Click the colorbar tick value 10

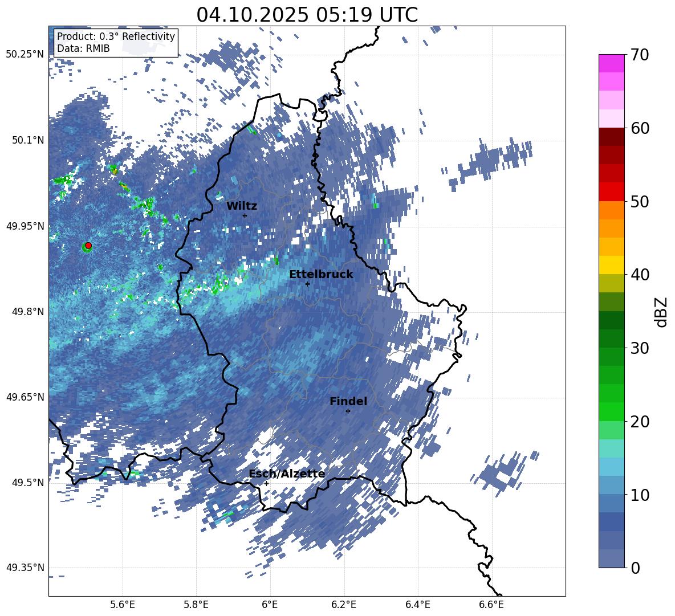pos(640,495)
